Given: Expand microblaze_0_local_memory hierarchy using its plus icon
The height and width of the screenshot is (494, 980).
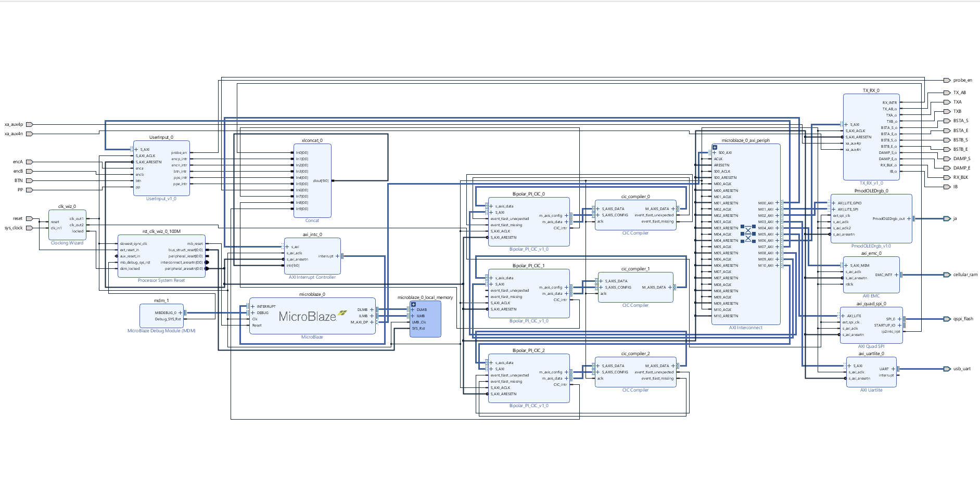Looking at the screenshot, I should coord(413,304).
